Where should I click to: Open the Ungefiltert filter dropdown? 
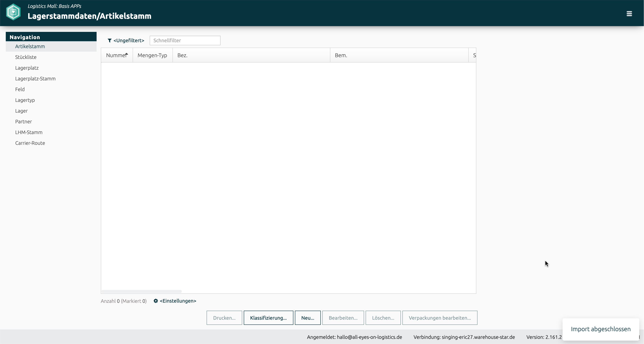coord(129,40)
